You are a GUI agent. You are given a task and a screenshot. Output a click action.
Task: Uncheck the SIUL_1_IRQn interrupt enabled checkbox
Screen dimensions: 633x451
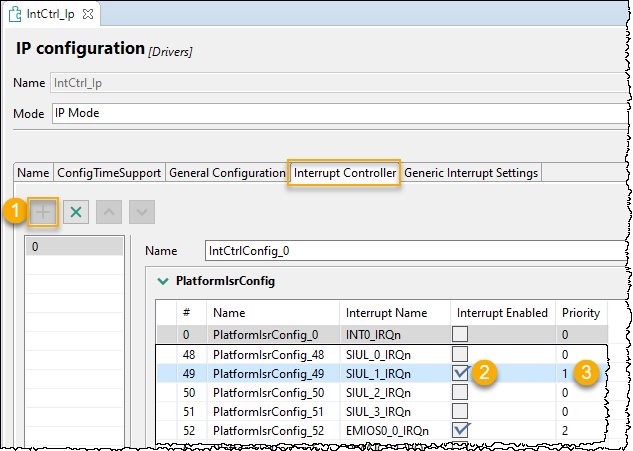click(x=460, y=374)
